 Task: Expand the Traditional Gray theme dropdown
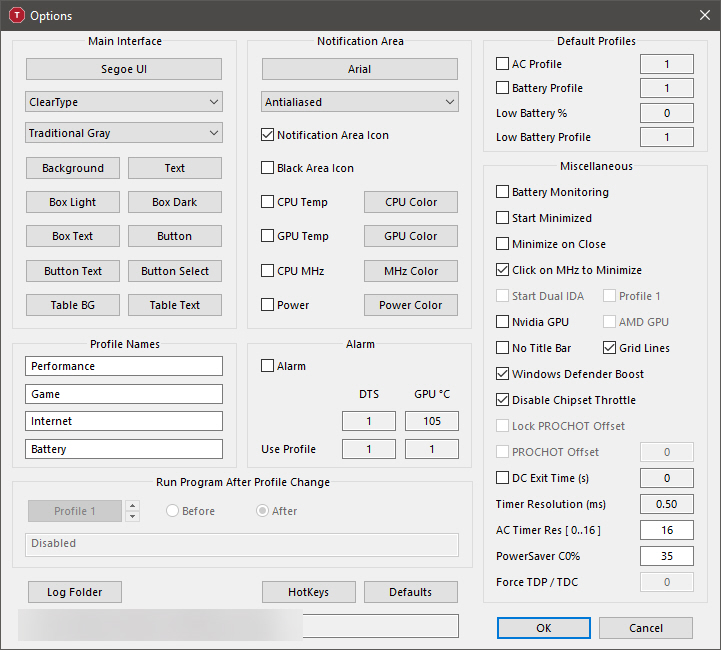pyautogui.click(x=124, y=133)
